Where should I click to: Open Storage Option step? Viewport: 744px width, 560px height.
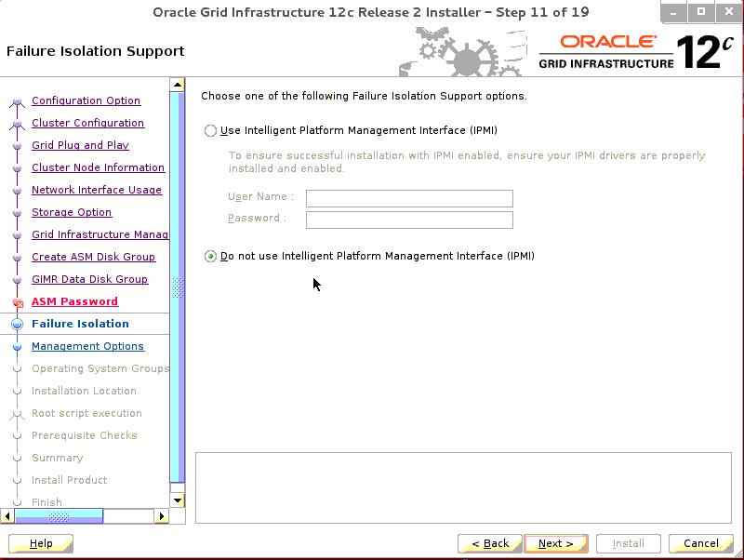72,212
